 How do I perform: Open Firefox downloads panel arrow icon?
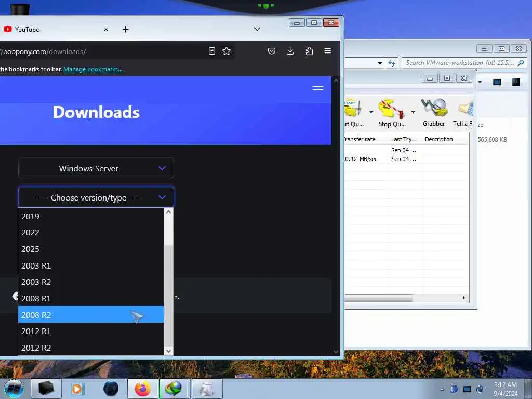pos(290,51)
